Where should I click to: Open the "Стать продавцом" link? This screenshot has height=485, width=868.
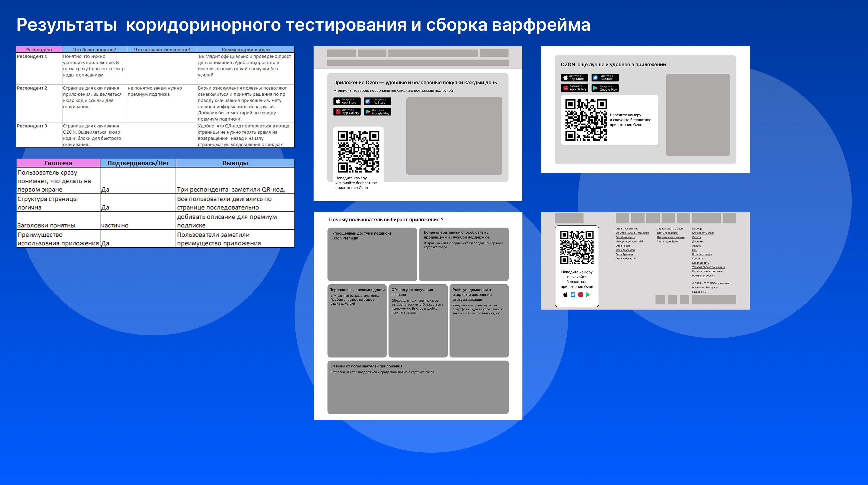point(668,233)
